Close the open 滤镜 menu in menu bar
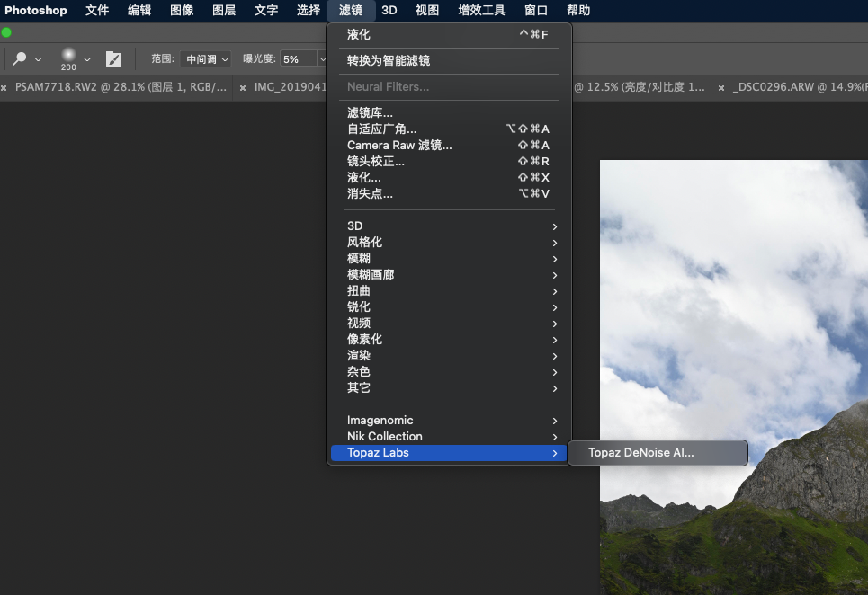 351,10
